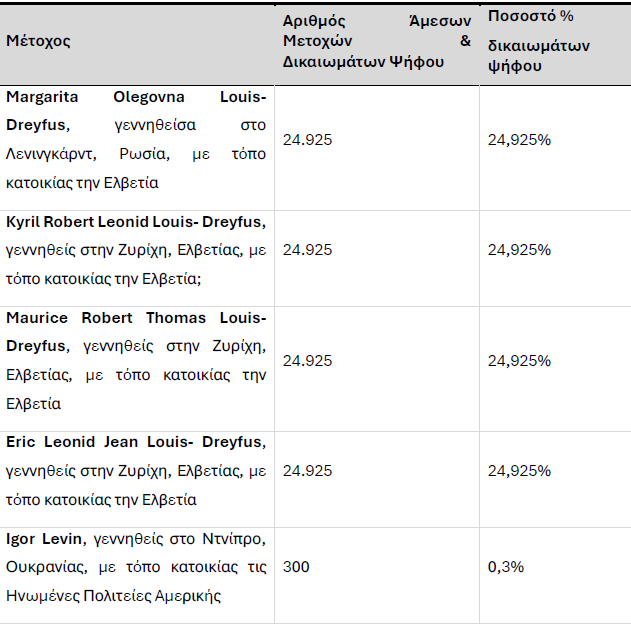631x625 pixels.
Task: Select share count 24.925 in Kyril's row
Action: pos(307,250)
